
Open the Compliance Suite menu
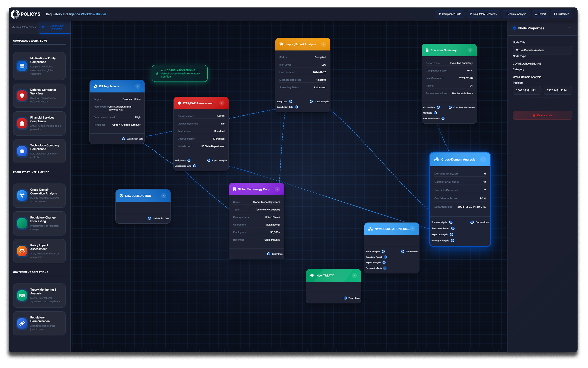[450, 14]
